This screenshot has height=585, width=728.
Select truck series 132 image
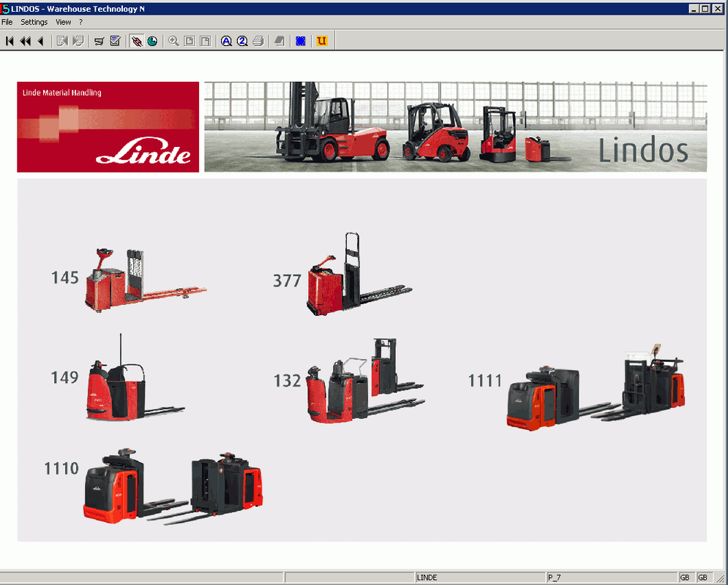point(366,380)
